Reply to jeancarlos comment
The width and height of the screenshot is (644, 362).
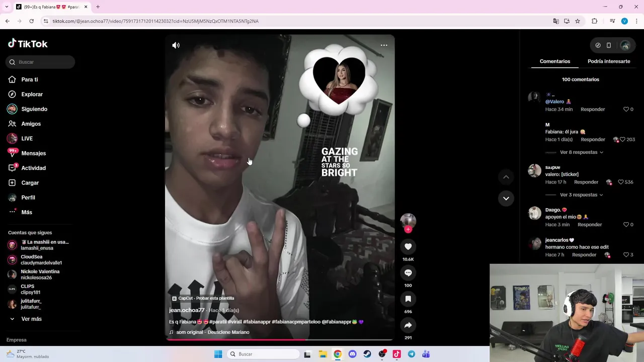[584, 255]
